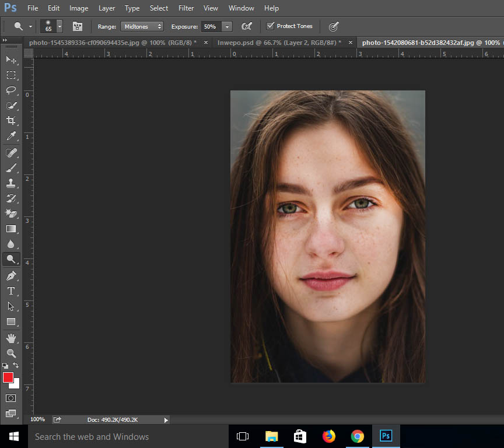The width and height of the screenshot is (504, 448).
Task: Expand the Exposure slider dropdown arrow
Action: [x=227, y=26]
